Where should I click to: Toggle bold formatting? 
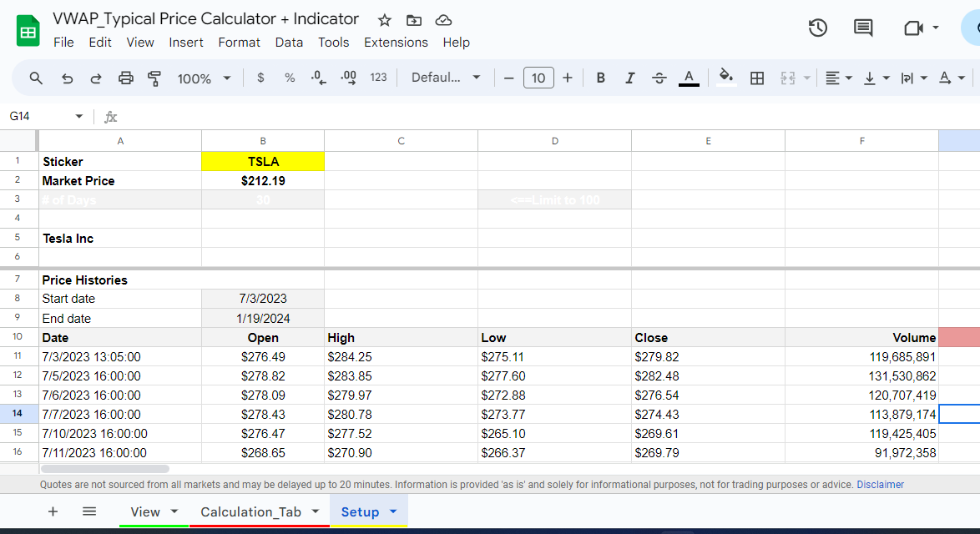tap(601, 78)
